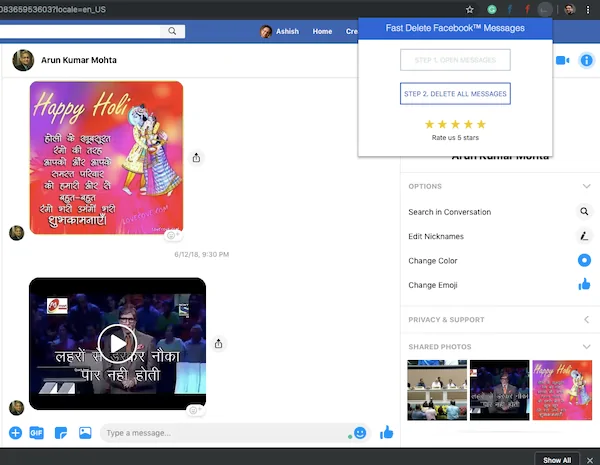Open the Change Color circle swatch
The height and width of the screenshot is (465, 600).
coord(584,260)
